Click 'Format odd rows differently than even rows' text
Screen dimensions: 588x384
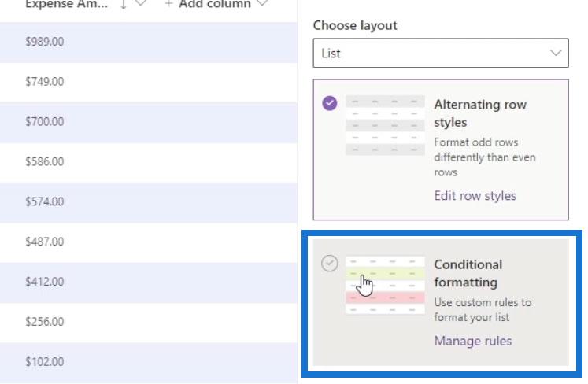(485, 157)
